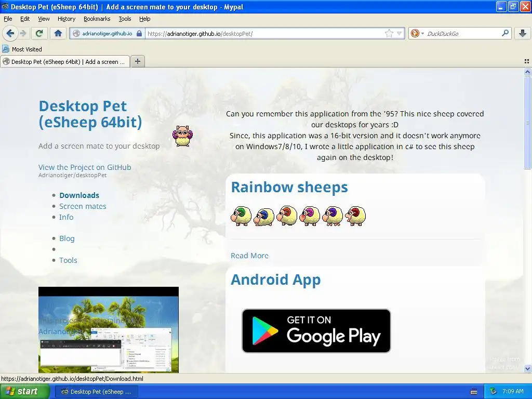Click the keyboard icon in taskbar
532x399 pixels.
coord(474,392)
